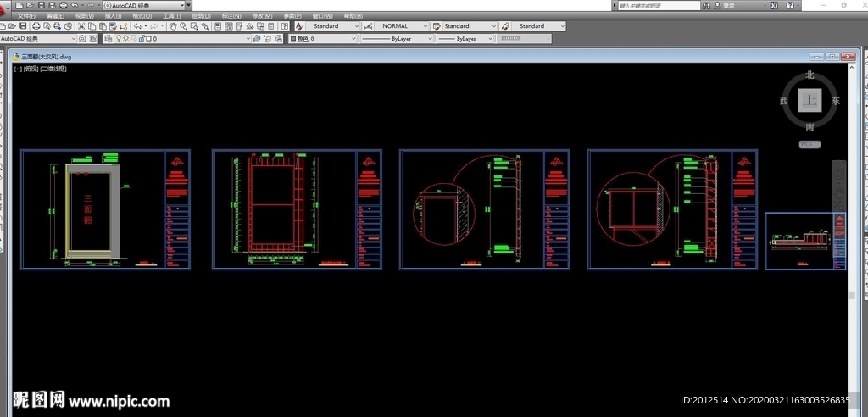This screenshot has width=868, height=417.
Task: Click WCS coordinate system dropdown
Action: pos(810,144)
